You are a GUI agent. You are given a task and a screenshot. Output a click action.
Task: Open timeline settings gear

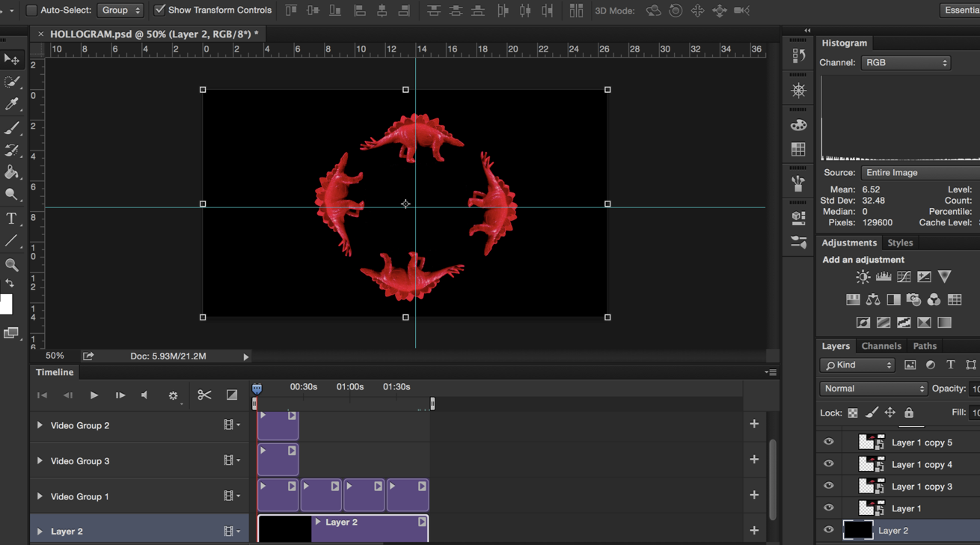coord(173,395)
